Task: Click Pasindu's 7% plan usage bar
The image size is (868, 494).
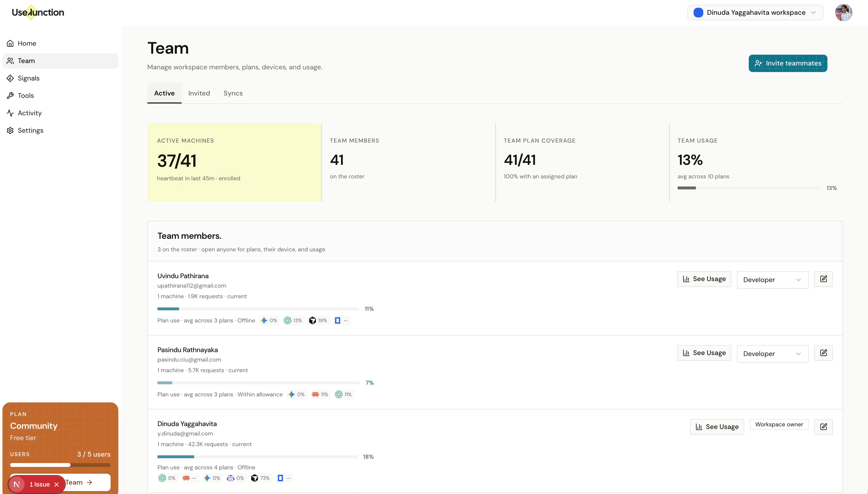Action: point(258,383)
